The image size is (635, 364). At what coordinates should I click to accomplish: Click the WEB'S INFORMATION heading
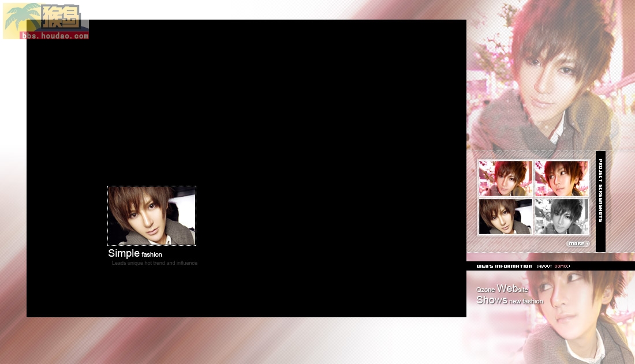coord(504,267)
